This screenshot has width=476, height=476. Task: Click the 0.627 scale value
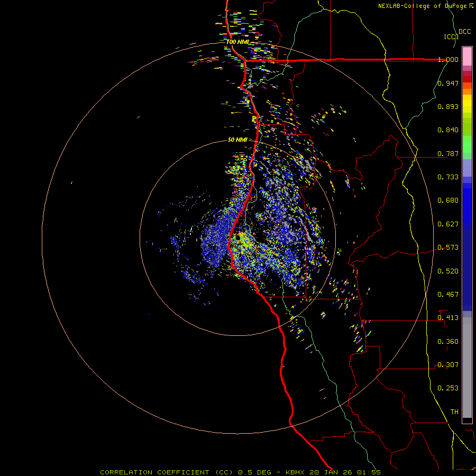point(448,224)
